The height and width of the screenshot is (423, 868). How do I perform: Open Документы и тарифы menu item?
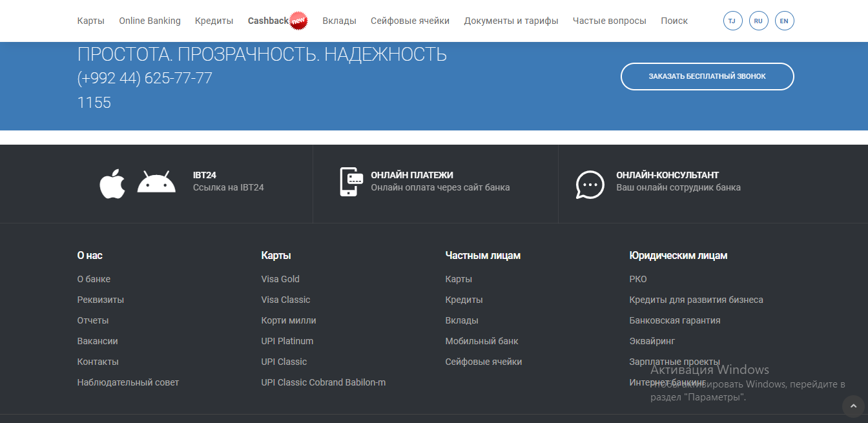point(511,21)
